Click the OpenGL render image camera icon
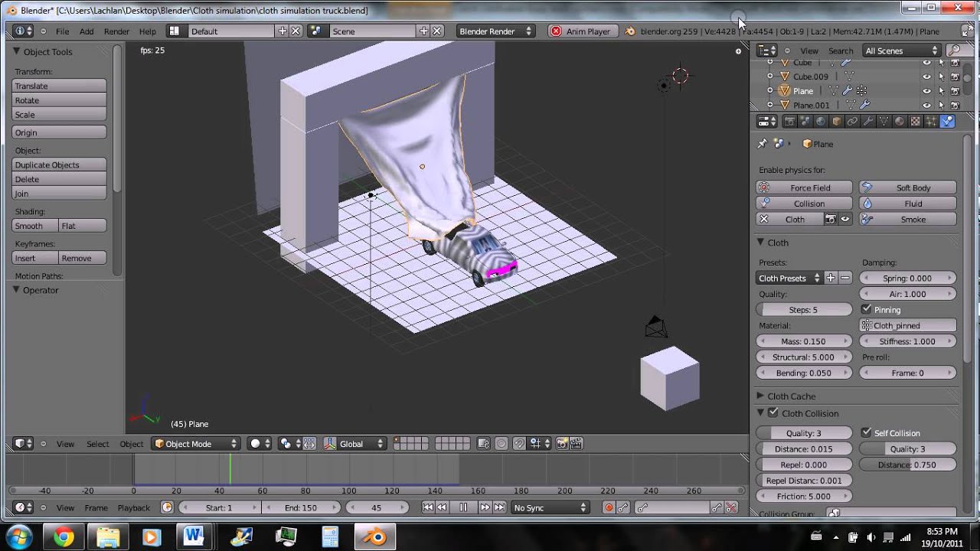The width and height of the screenshot is (980, 551). click(x=562, y=443)
